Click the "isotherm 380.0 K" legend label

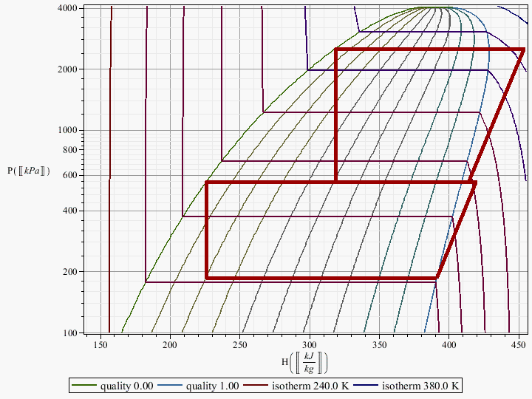pyautogui.click(x=423, y=386)
